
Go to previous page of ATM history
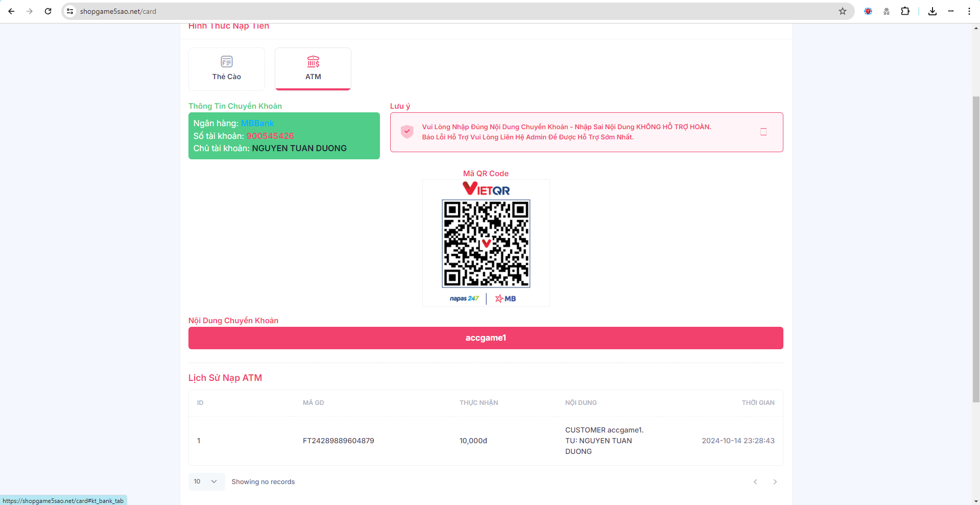(x=755, y=482)
